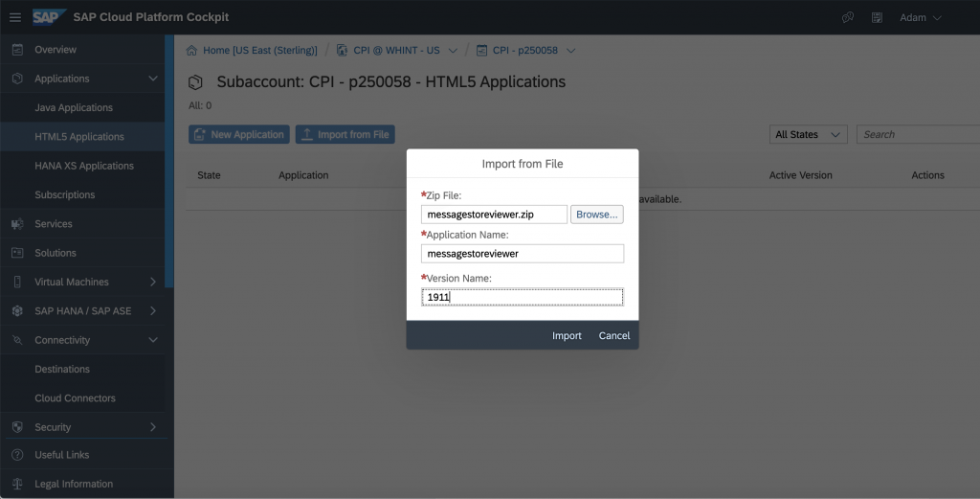The height and width of the screenshot is (499, 980).
Task: Open the Solutions page
Action: tap(55, 253)
